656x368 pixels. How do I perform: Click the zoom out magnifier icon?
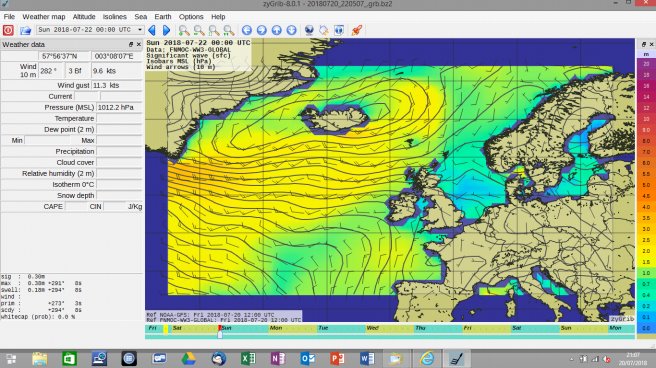[199, 30]
